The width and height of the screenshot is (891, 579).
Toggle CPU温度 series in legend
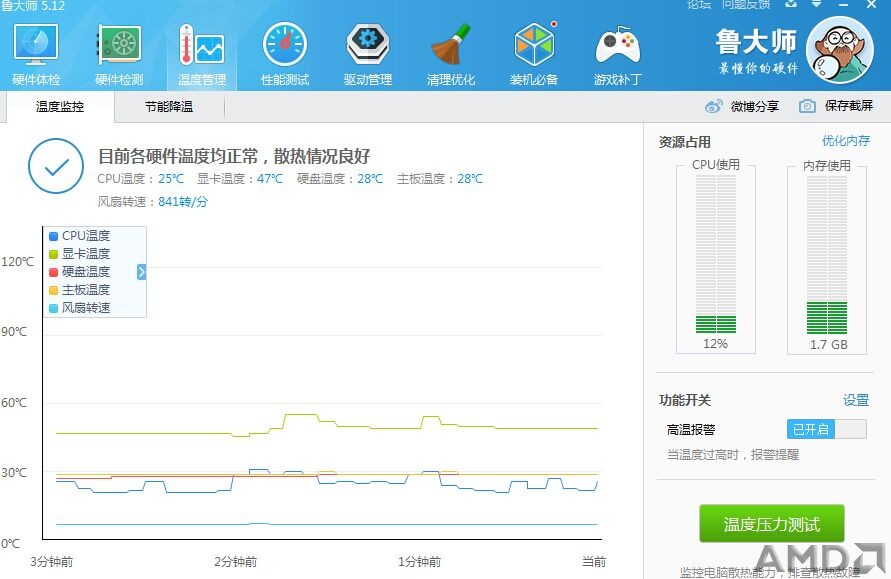pos(80,236)
